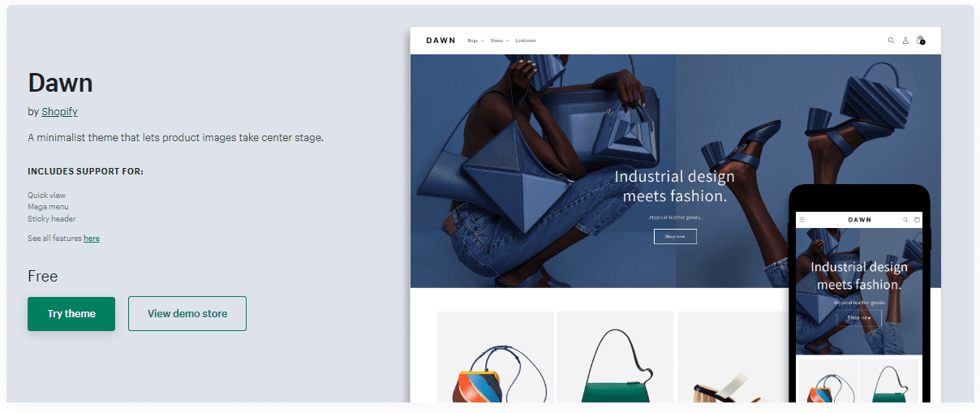Click the DAWN logo in desktop preview
The height and width of the screenshot is (413, 980).
(441, 41)
